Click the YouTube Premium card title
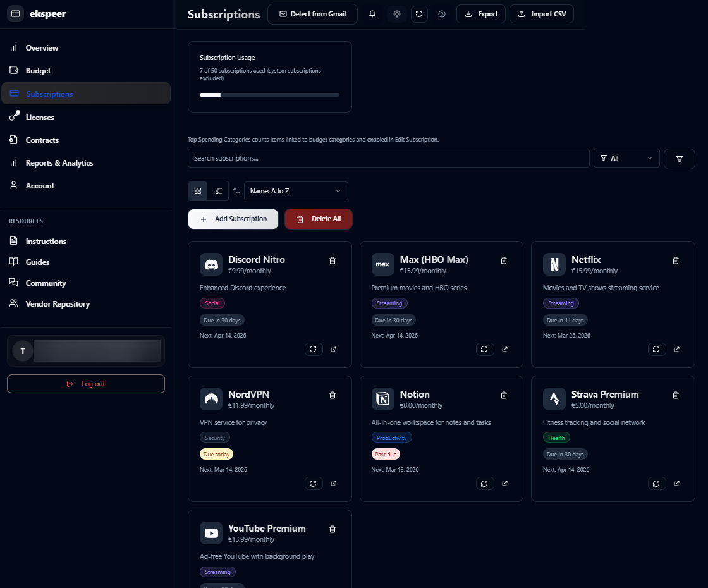The width and height of the screenshot is (708, 588). click(x=267, y=529)
